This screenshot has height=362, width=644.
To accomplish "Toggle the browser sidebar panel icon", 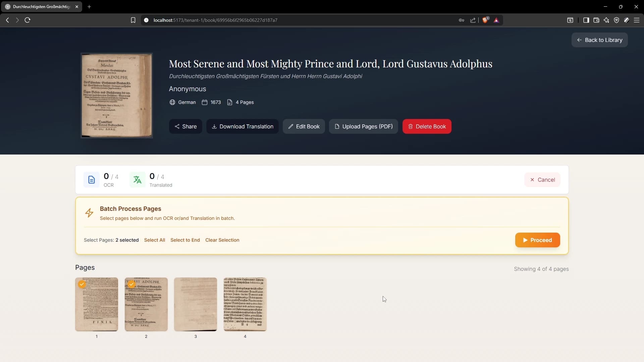I will pyautogui.click(x=587, y=20).
